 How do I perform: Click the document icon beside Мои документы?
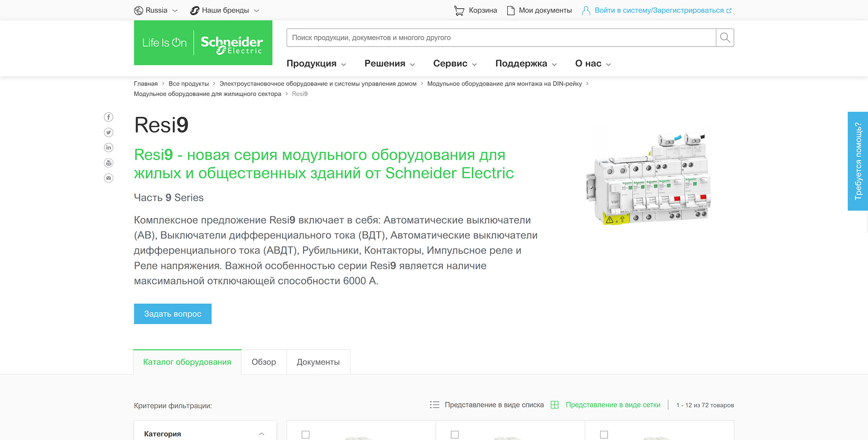tap(511, 11)
